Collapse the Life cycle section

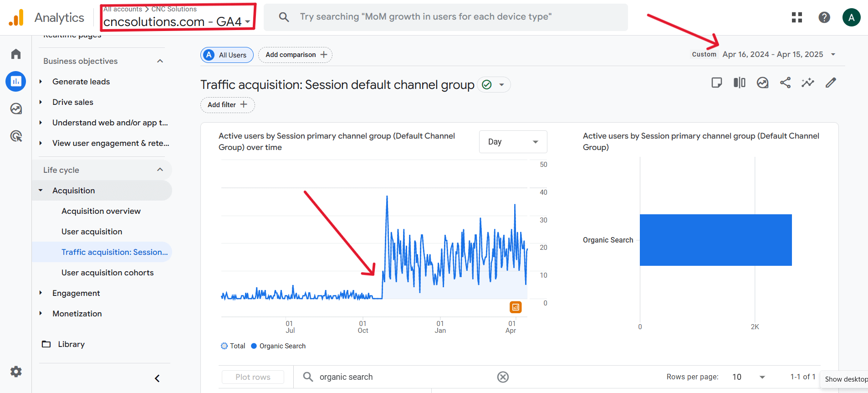click(x=160, y=170)
